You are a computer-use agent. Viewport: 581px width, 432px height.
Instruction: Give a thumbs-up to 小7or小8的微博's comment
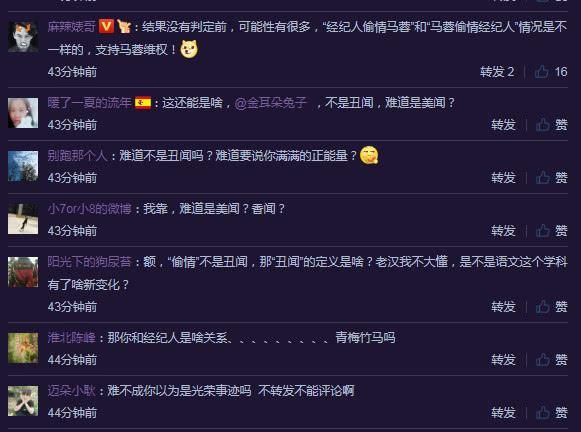point(551,231)
